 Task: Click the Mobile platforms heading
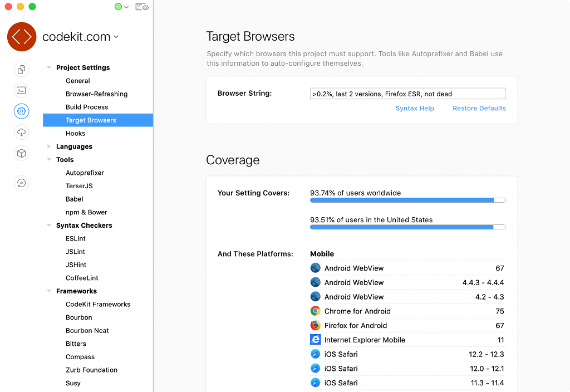322,254
